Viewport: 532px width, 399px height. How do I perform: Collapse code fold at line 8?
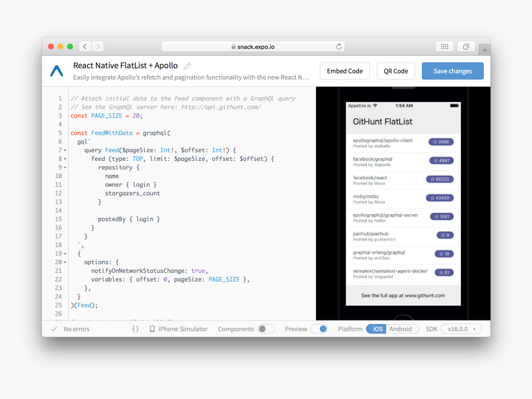[x=65, y=159]
